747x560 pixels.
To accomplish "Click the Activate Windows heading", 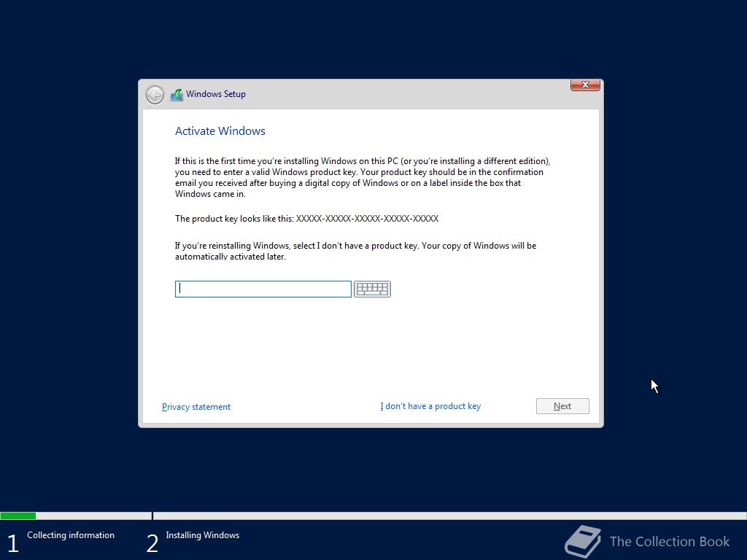I will click(220, 131).
